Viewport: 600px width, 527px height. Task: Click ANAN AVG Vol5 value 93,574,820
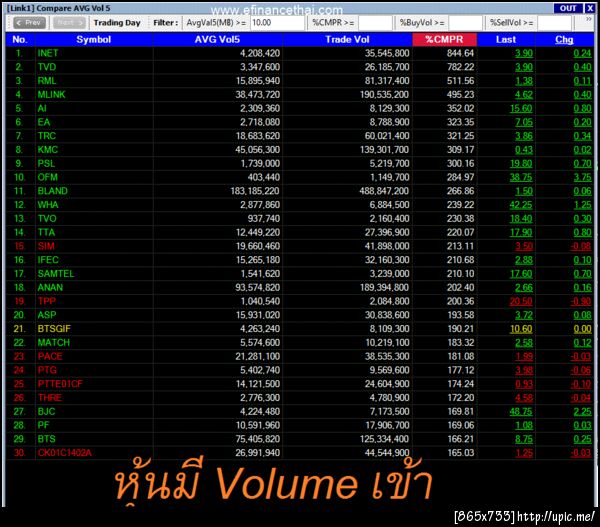point(258,287)
